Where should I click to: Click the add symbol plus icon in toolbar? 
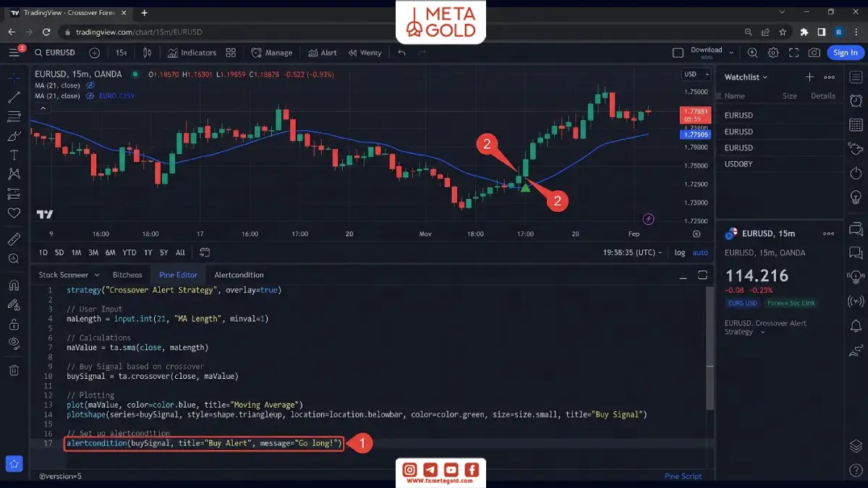pyautogui.click(x=94, y=53)
